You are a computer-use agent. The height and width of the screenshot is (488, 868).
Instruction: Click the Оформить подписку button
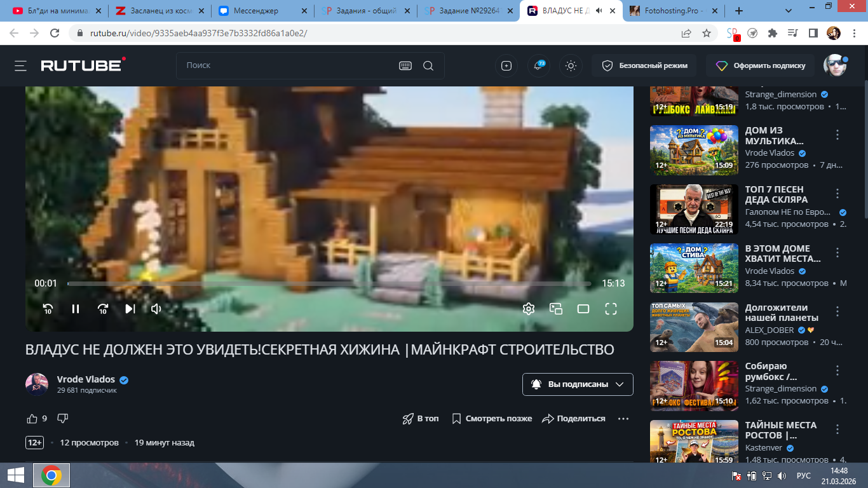coord(760,65)
